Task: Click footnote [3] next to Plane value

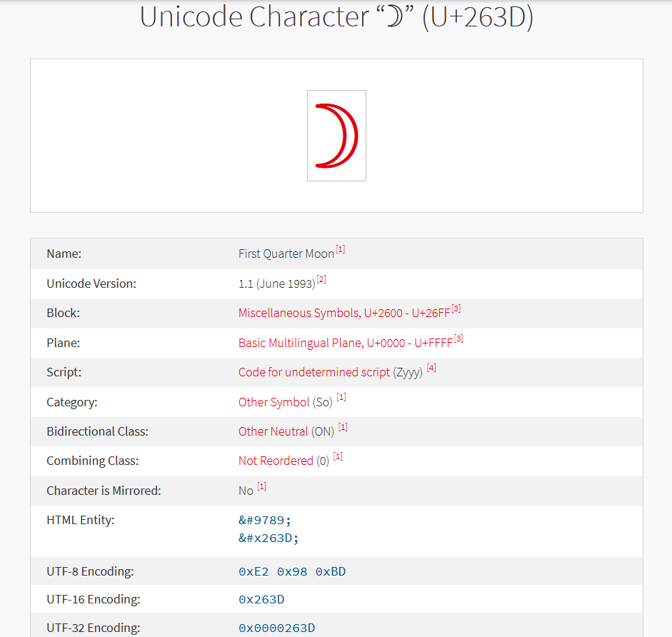Action: [458, 338]
